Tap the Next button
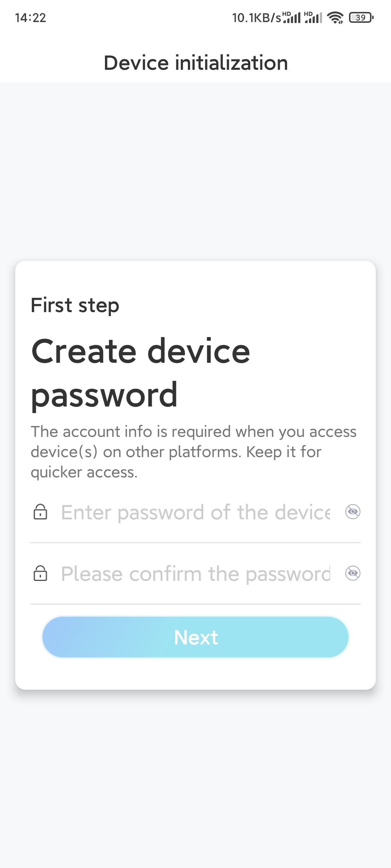The width and height of the screenshot is (391, 868). (195, 637)
